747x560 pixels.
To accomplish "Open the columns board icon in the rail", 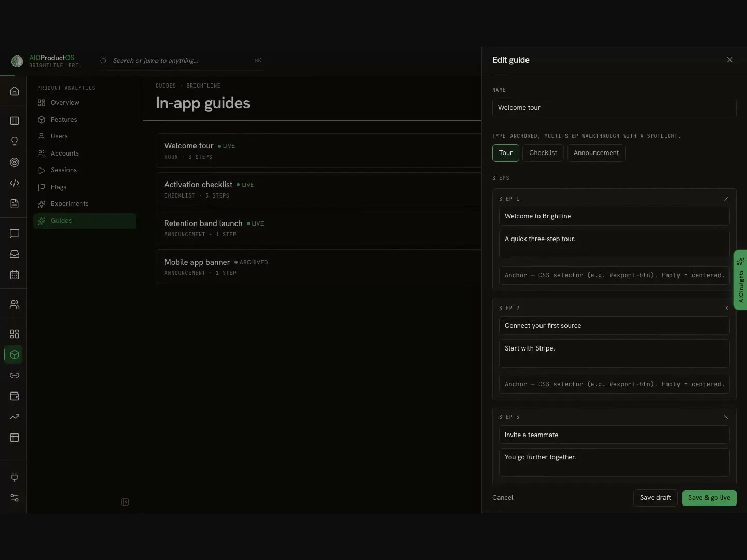I will pyautogui.click(x=15, y=121).
